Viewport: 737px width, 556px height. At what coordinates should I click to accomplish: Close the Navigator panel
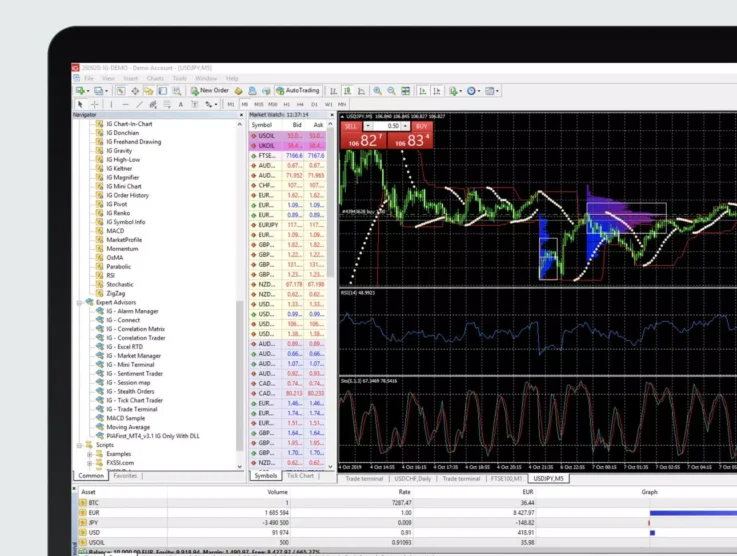point(242,115)
